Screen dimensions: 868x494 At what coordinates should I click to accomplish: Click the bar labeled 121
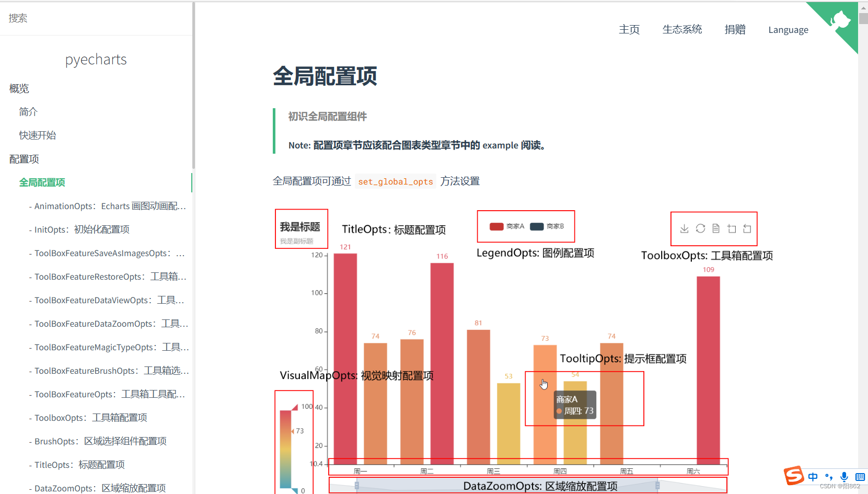[x=345, y=359]
